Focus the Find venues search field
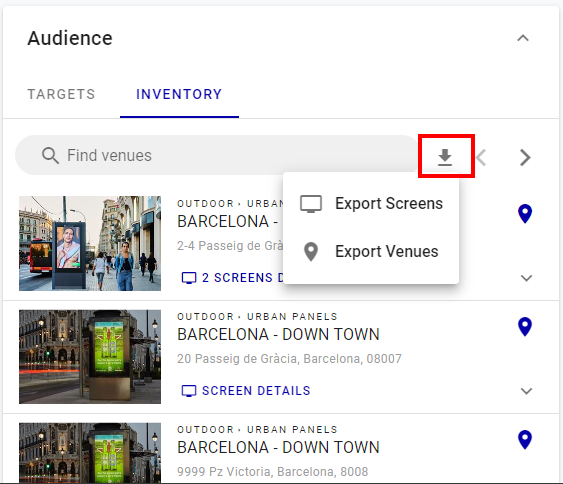 (217, 155)
